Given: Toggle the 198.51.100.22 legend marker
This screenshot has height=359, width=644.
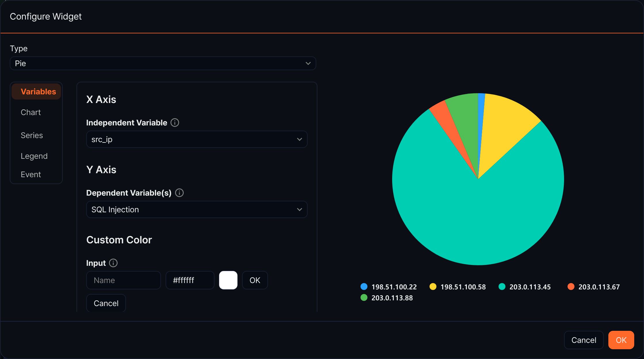Looking at the screenshot, I should 364,287.
